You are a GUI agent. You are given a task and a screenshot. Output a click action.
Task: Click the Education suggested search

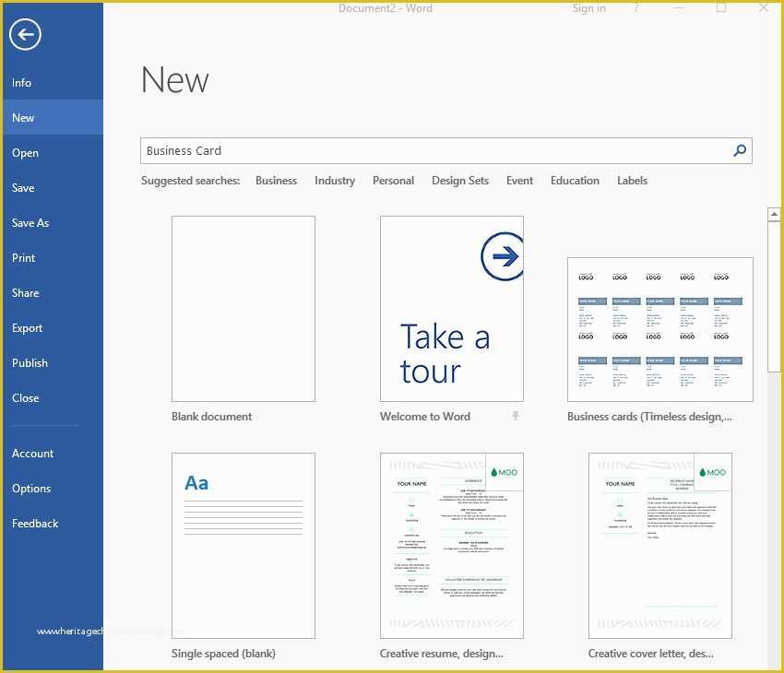575,181
